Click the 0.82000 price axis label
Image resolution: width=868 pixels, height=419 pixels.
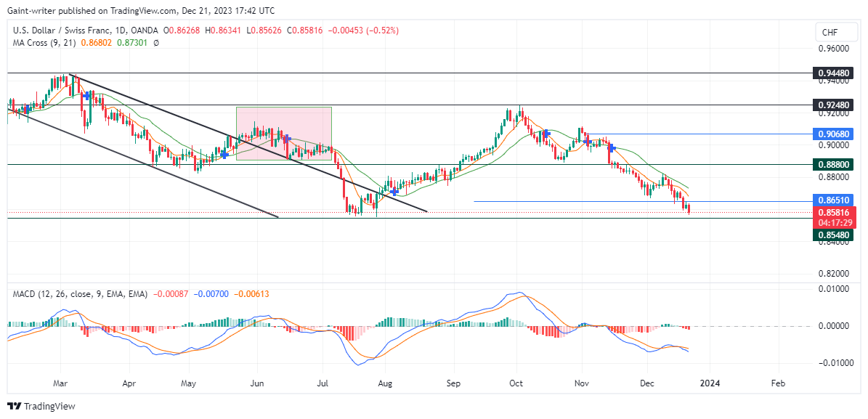click(834, 274)
